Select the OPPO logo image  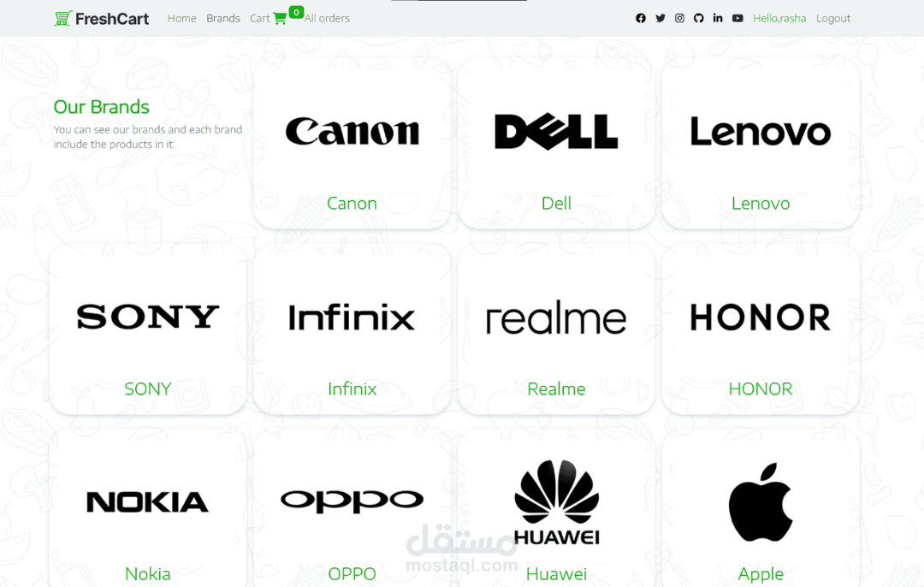pos(352,501)
